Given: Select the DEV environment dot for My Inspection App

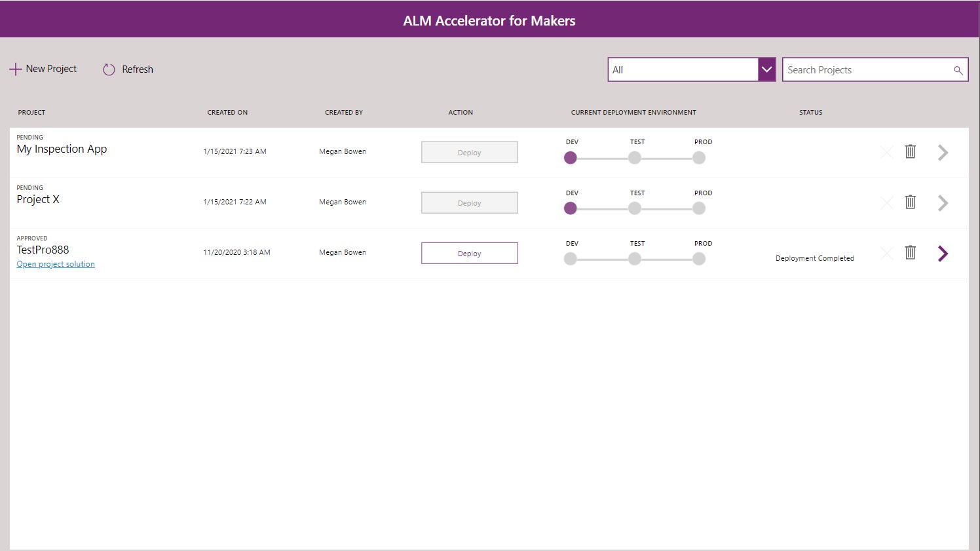Looking at the screenshot, I should tap(571, 158).
